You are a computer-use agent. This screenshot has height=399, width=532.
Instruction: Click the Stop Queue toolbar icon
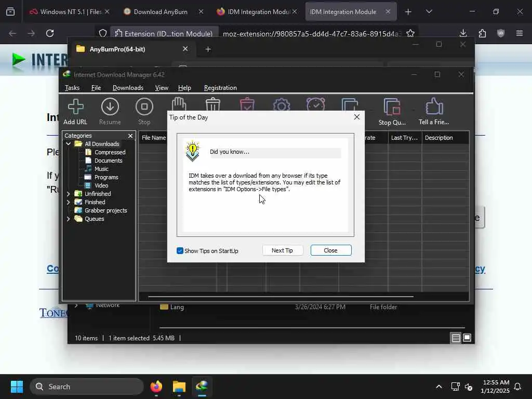[392, 111]
